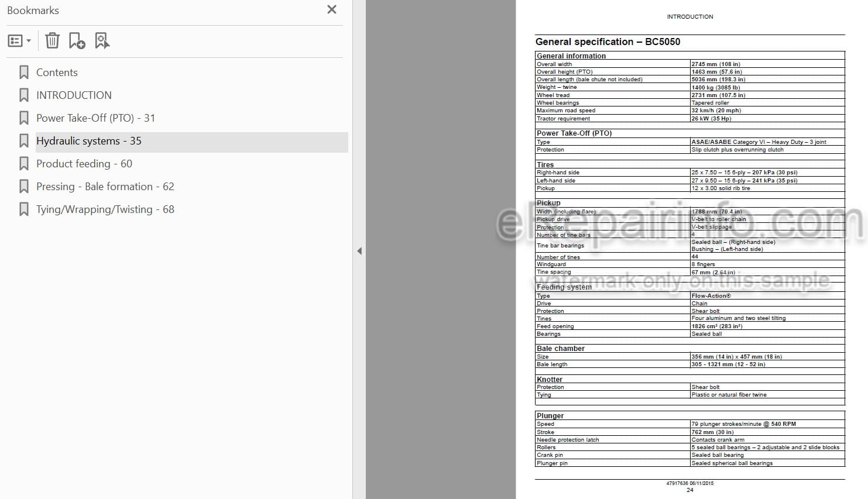Click the INTRODUCTION page header text
This screenshot has height=499, width=868.
click(690, 17)
